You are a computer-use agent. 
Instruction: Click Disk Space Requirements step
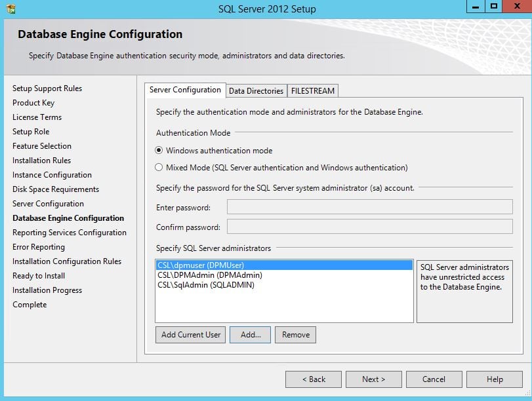click(x=56, y=189)
